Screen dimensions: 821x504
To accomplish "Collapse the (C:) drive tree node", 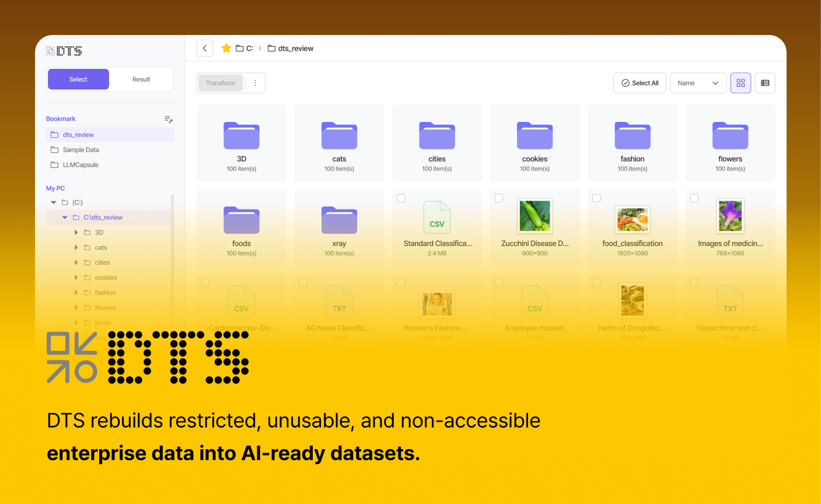I will [x=54, y=202].
